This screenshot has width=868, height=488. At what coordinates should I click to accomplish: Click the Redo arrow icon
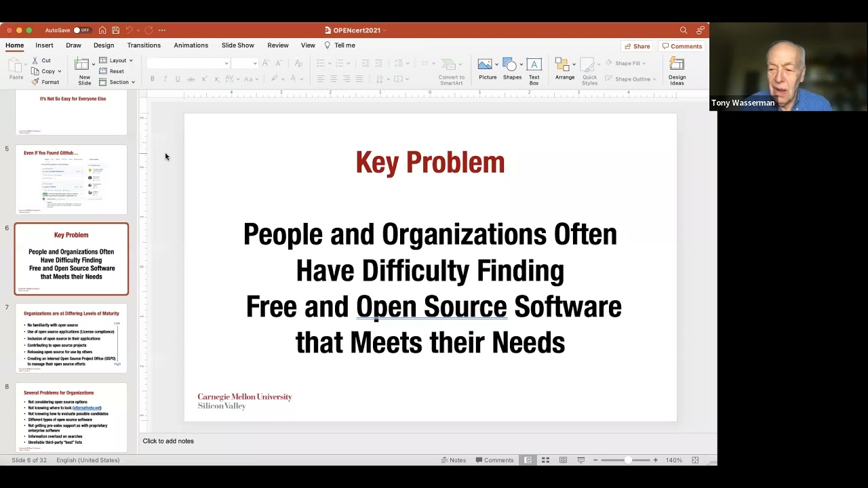pos(149,30)
